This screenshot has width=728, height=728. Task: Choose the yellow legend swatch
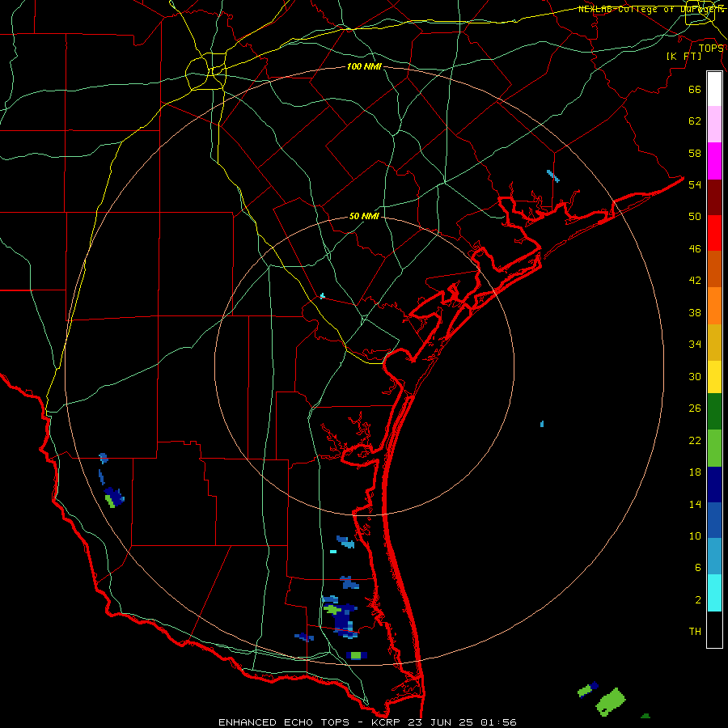pos(714,377)
